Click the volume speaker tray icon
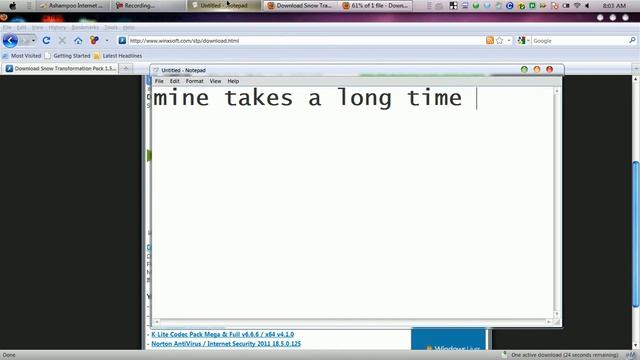This screenshot has width=640, height=360. [587, 6]
